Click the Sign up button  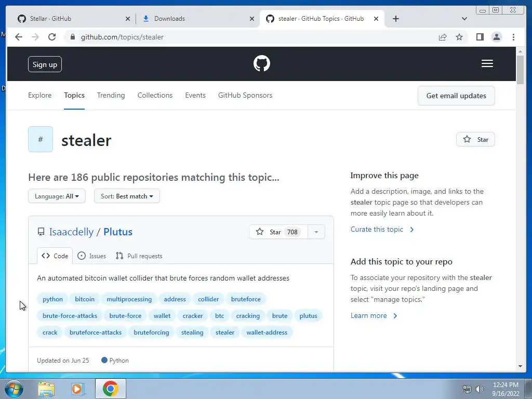coord(45,64)
